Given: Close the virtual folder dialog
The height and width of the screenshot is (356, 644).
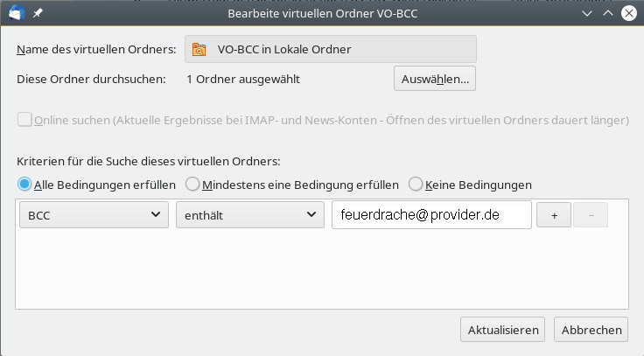Looking at the screenshot, I should [x=629, y=13].
